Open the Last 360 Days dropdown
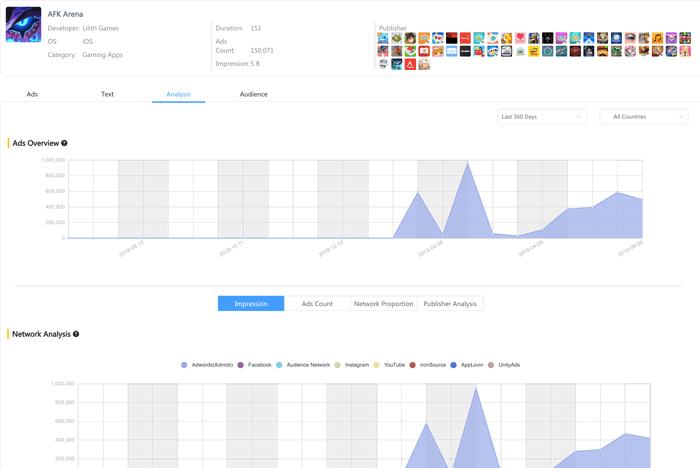The width and height of the screenshot is (700, 468). (542, 117)
